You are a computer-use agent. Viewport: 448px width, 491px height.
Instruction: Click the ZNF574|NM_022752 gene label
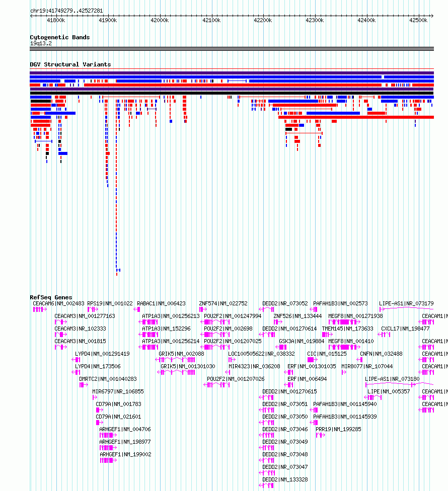click(x=223, y=303)
